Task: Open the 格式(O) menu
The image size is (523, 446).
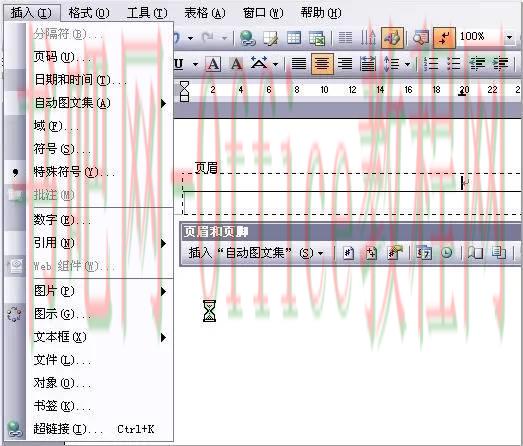Action: (88, 13)
